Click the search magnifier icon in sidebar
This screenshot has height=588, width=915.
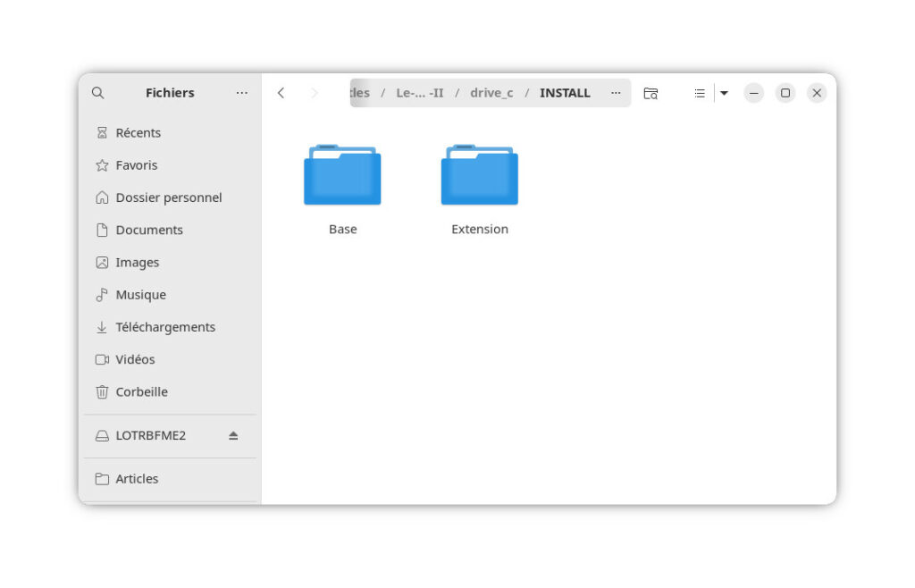click(x=98, y=93)
